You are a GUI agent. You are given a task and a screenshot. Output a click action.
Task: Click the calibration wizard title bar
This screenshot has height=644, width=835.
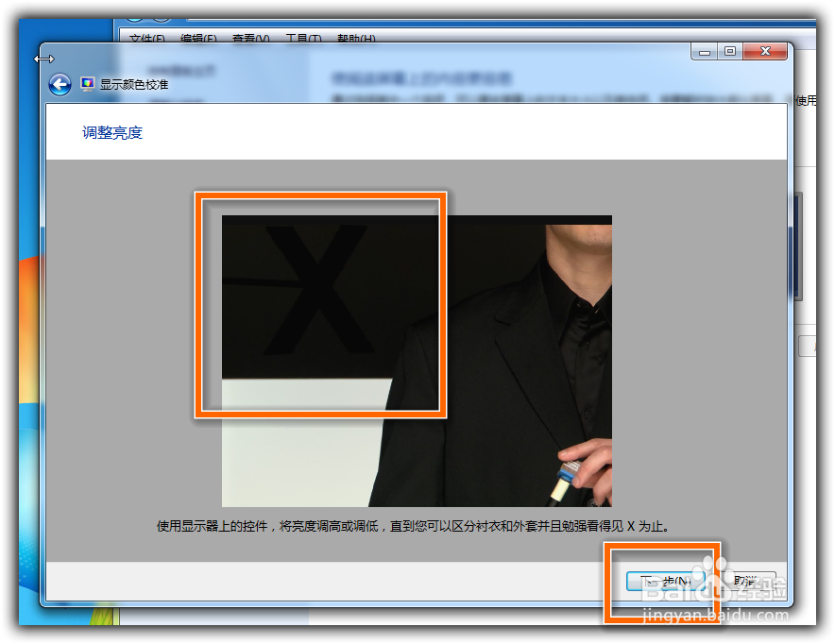point(378,52)
